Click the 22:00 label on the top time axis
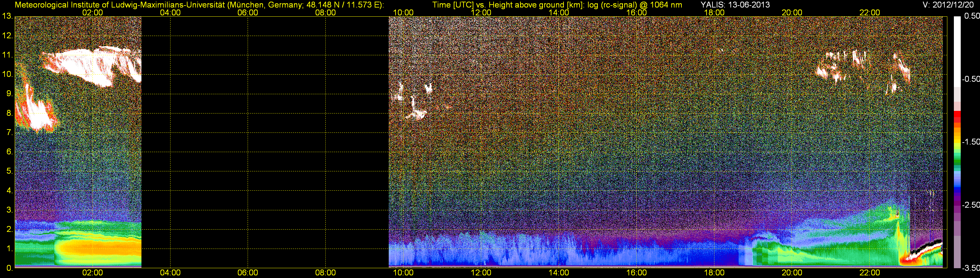 pos(870,12)
